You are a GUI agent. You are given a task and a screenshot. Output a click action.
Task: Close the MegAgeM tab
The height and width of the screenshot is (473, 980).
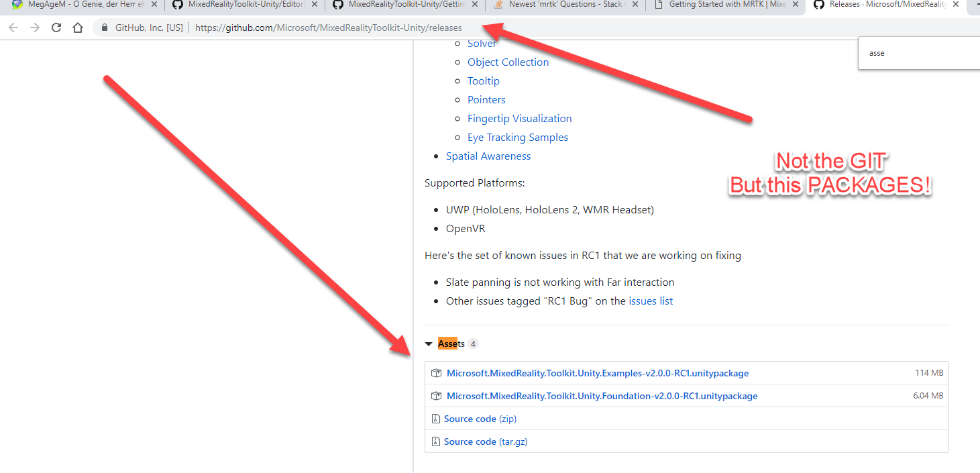click(x=154, y=4)
